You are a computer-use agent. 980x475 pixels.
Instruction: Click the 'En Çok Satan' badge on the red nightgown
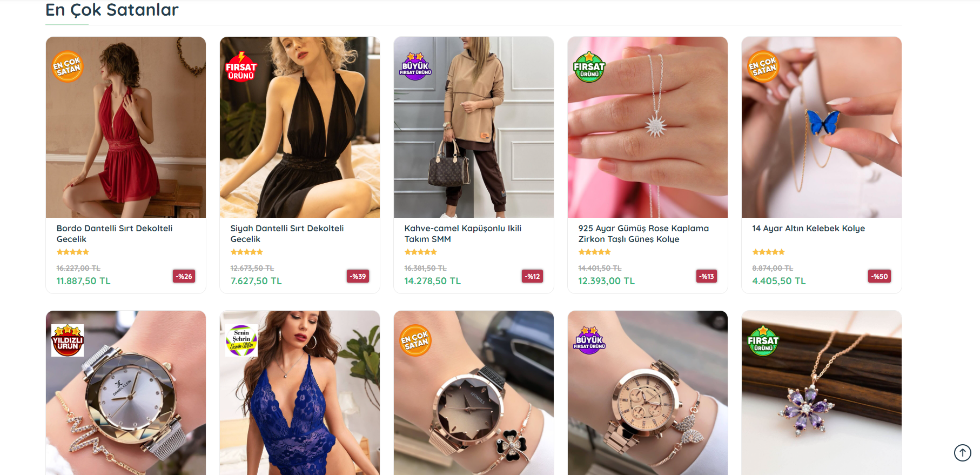point(68,66)
